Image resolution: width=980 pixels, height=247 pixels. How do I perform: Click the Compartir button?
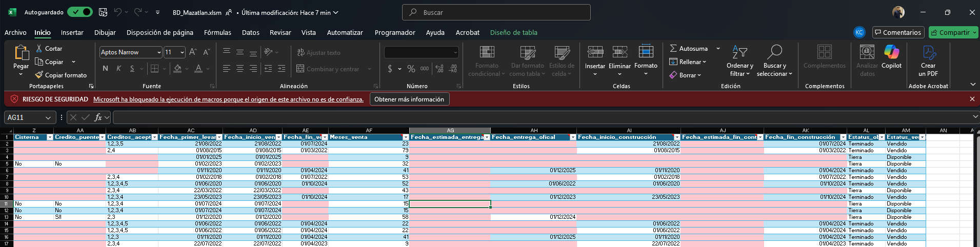(953, 32)
